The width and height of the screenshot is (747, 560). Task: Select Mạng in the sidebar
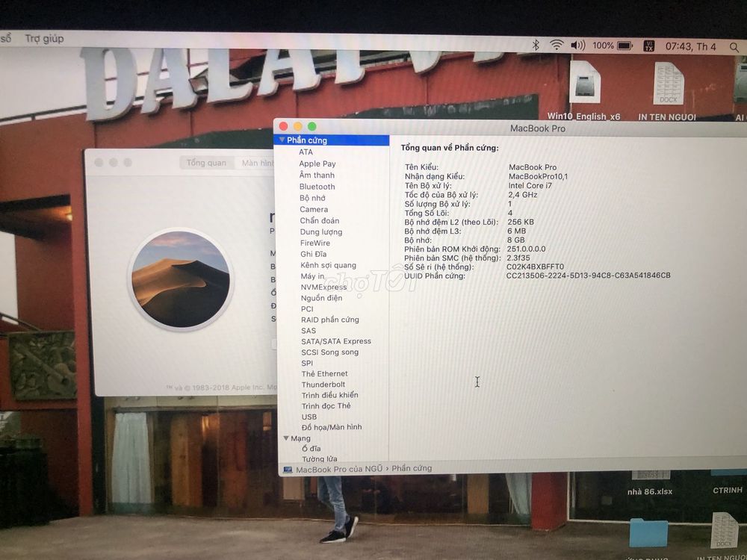click(x=300, y=438)
